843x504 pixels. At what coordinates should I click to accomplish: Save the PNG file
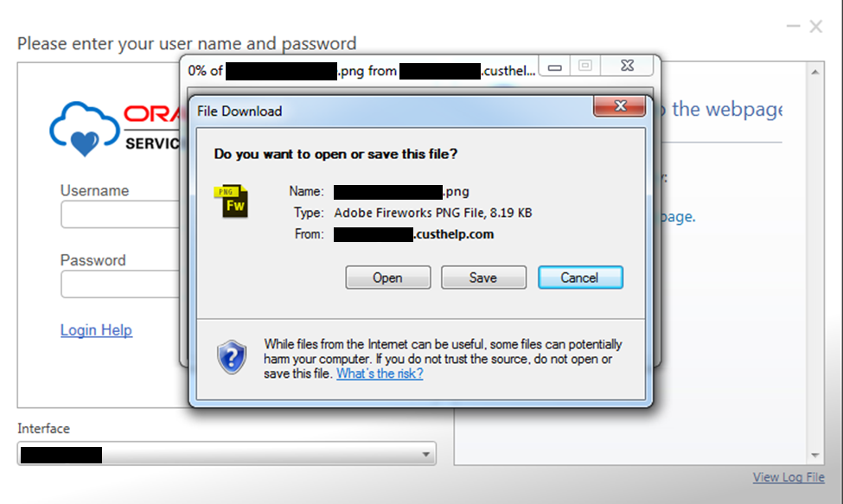pyautogui.click(x=483, y=278)
